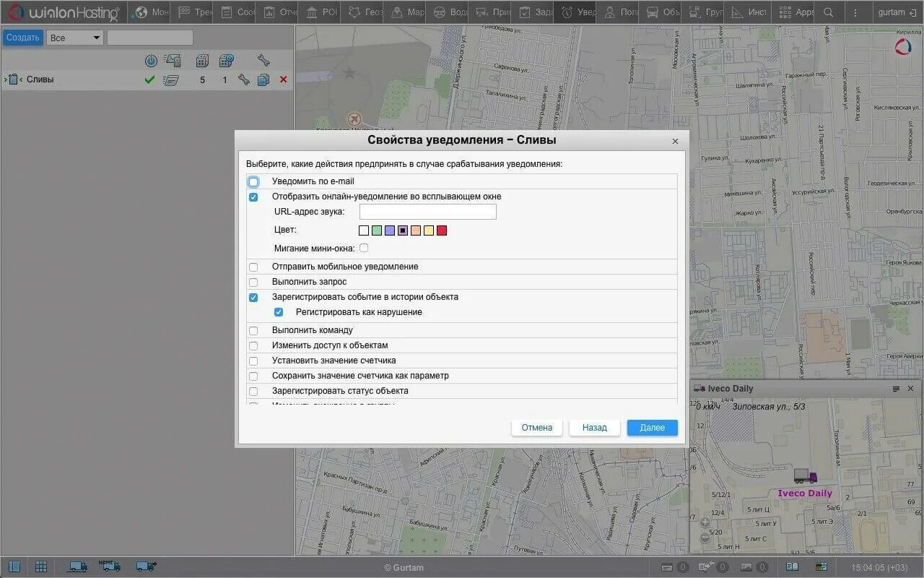Open the Объекты bus tab
The image size is (924, 578).
pos(661,12)
